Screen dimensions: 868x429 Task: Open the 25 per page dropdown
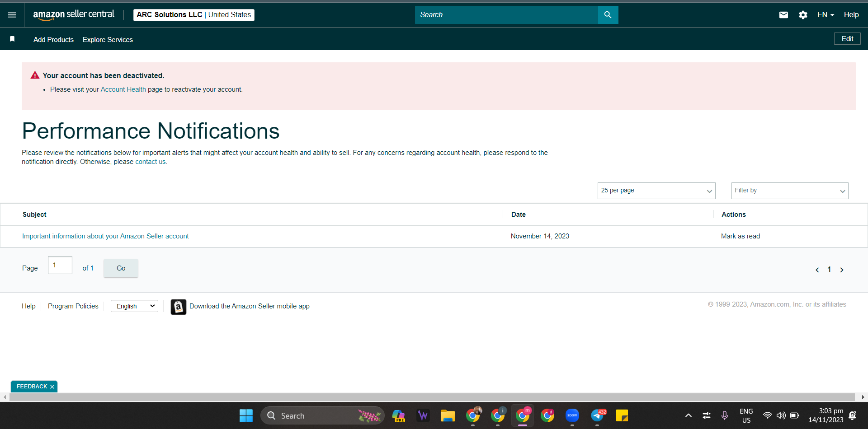656,191
